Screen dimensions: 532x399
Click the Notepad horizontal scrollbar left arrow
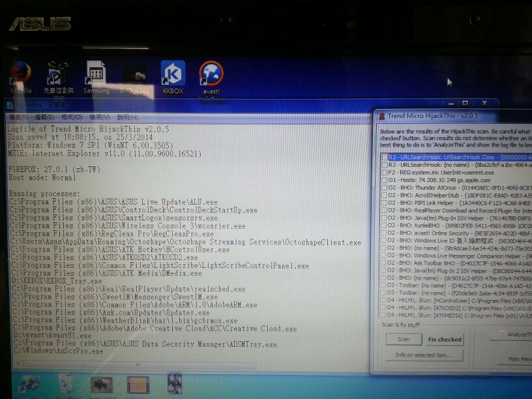pyautogui.click(x=18, y=364)
